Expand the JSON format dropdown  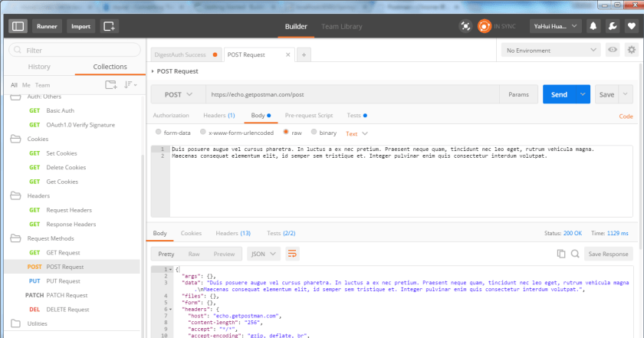pos(264,254)
